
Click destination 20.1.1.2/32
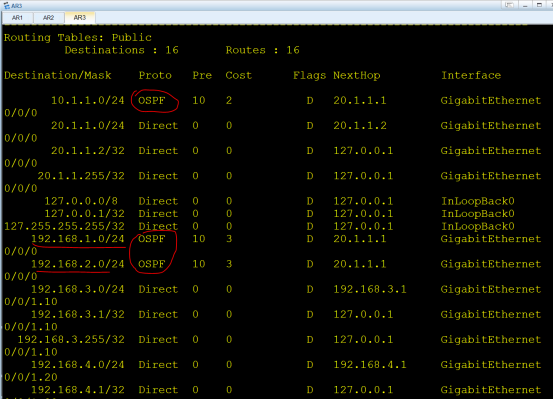point(88,151)
